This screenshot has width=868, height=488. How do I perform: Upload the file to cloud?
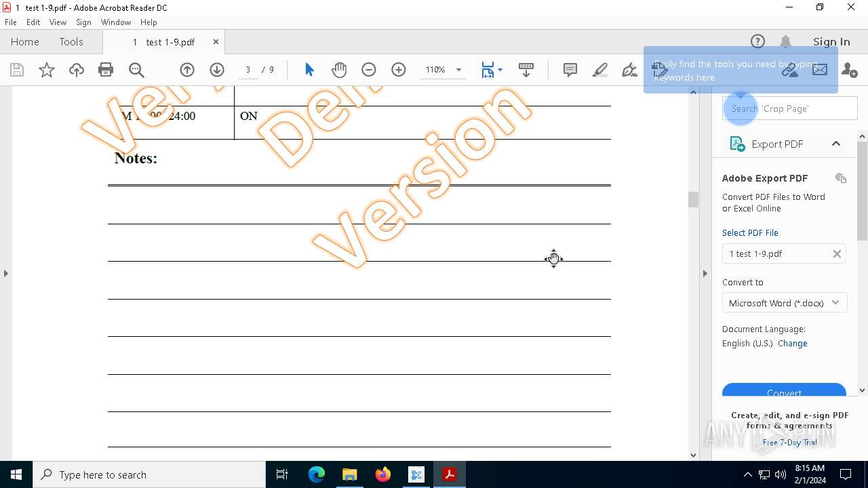point(76,70)
